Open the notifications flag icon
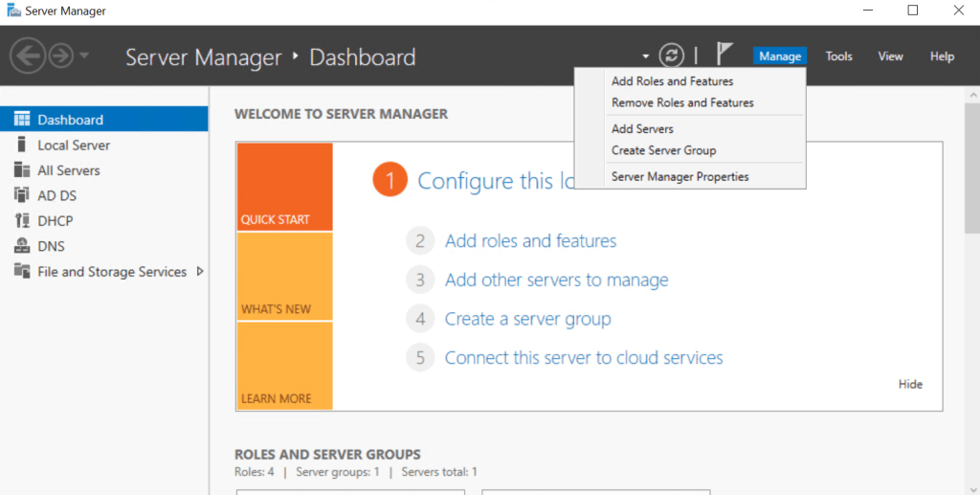Image resolution: width=980 pixels, height=495 pixels. (x=724, y=56)
